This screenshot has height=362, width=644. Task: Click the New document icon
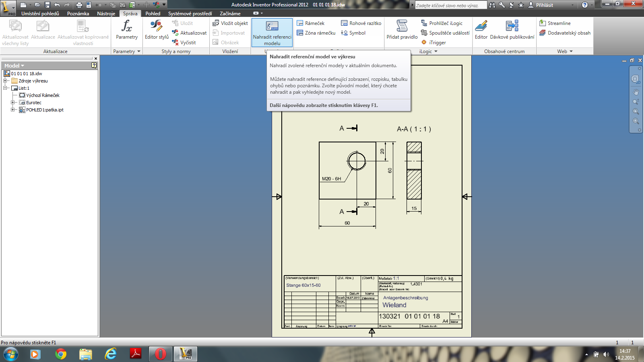pyautogui.click(x=23, y=5)
